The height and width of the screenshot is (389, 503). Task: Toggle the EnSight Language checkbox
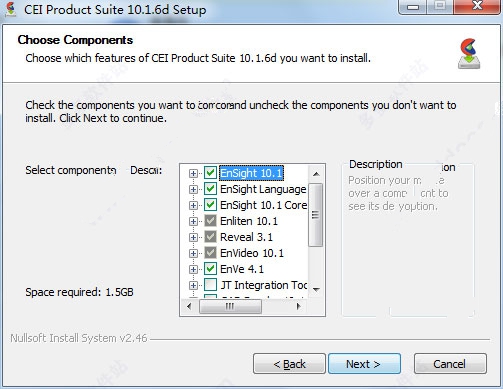pyautogui.click(x=210, y=189)
